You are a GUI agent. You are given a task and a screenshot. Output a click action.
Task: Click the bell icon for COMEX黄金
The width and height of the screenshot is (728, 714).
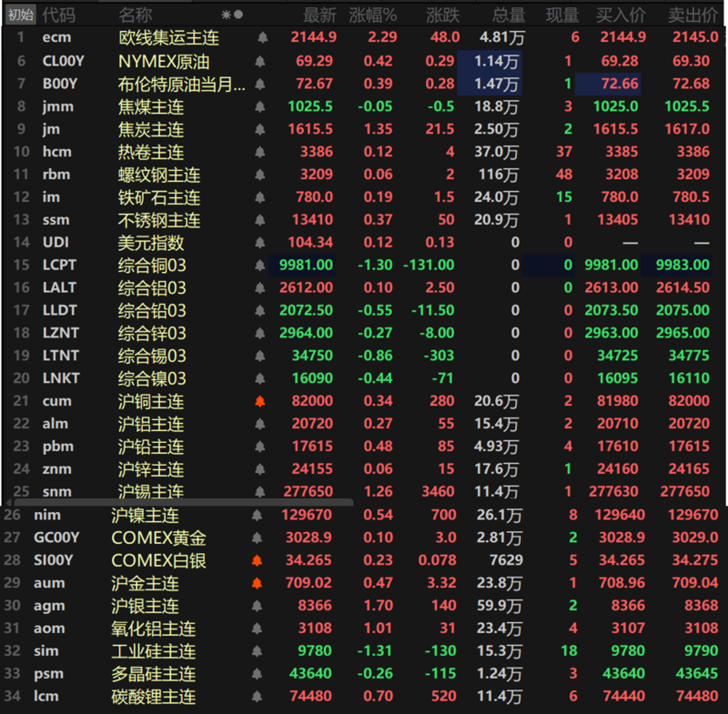258,538
